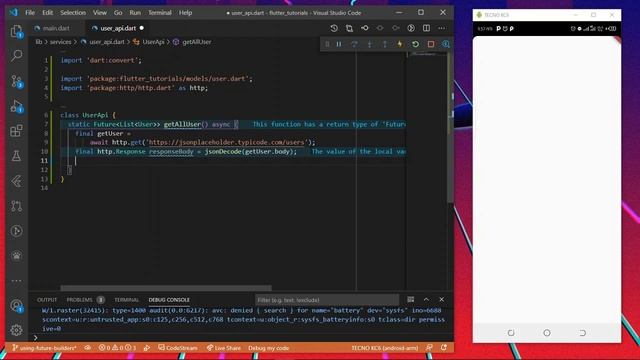Switch to the OUTPUT panel tab
The image size is (640, 360).
pyautogui.click(x=47, y=300)
